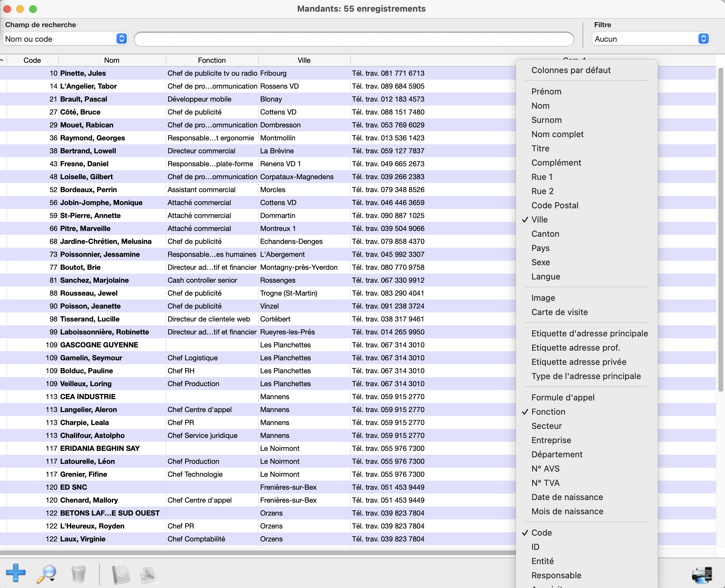Click the printer icon at bottom right
This screenshot has height=588, width=725.
[702, 575]
